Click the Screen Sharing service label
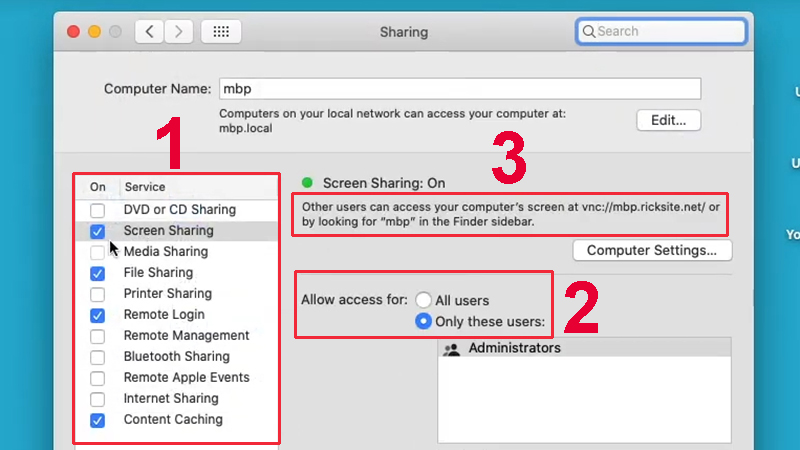Image resolution: width=800 pixels, height=450 pixels. click(x=169, y=231)
